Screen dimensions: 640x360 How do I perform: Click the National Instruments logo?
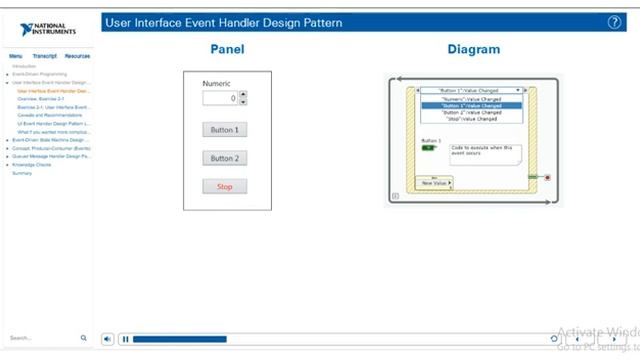tap(48, 29)
